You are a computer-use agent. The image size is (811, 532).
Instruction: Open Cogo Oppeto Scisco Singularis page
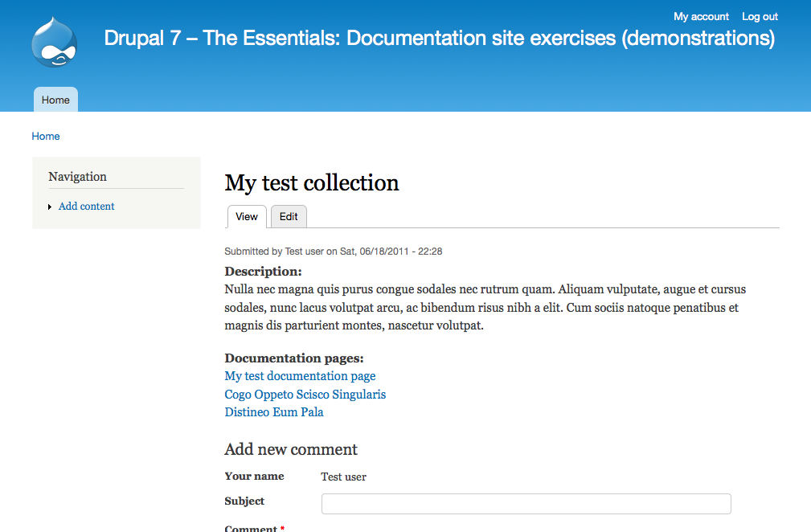pos(305,395)
